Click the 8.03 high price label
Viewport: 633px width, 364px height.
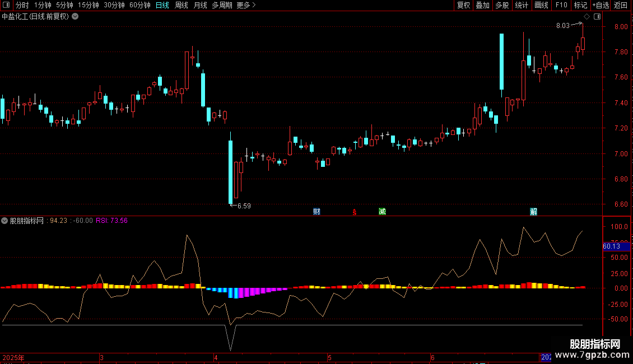pyautogui.click(x=563, y=25)
